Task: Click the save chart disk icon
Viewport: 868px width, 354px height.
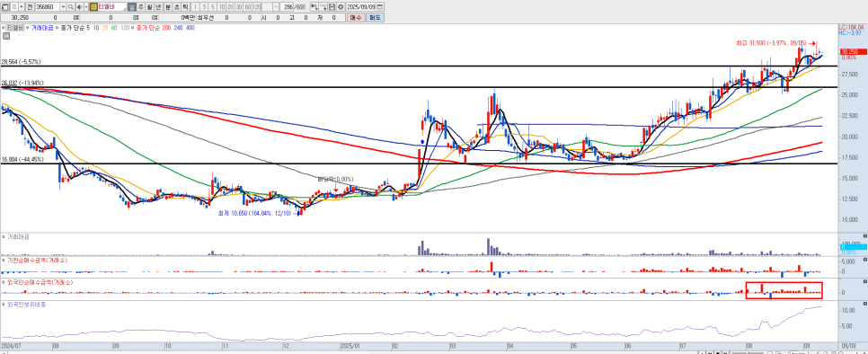Action: [x=332, y=6]
